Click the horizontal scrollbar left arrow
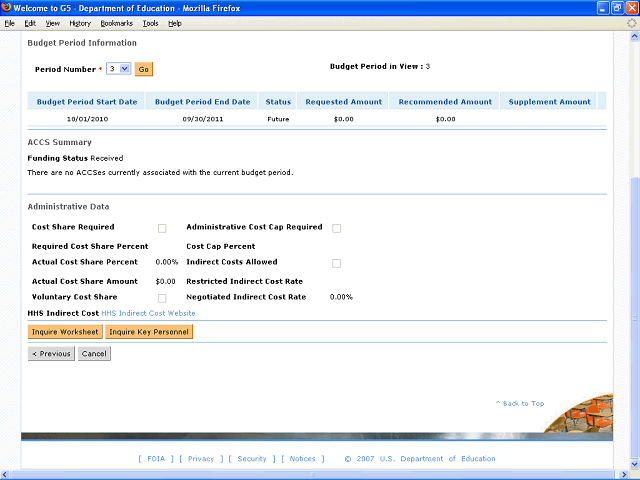 coord(5,475)
